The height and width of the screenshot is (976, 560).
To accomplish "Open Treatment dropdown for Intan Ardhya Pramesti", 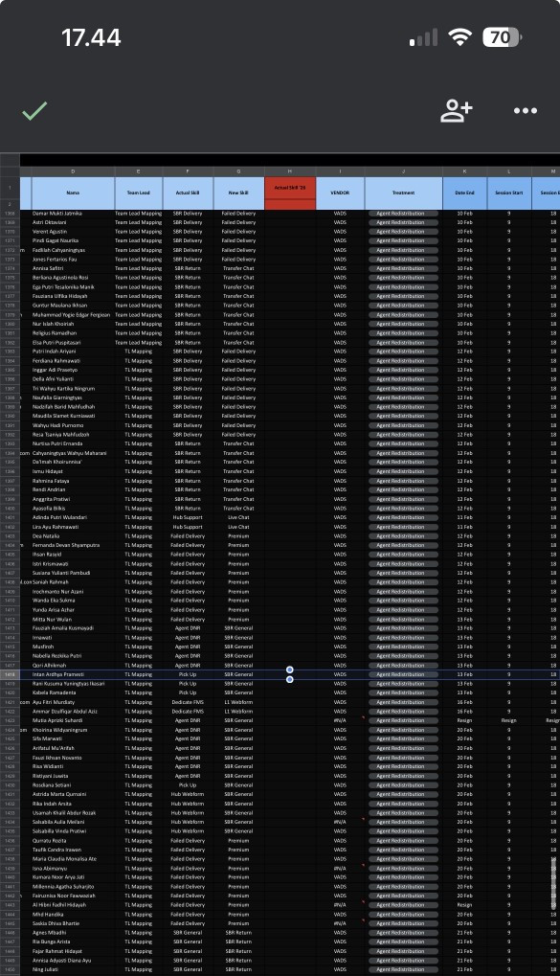I will (x=403, y=674).
